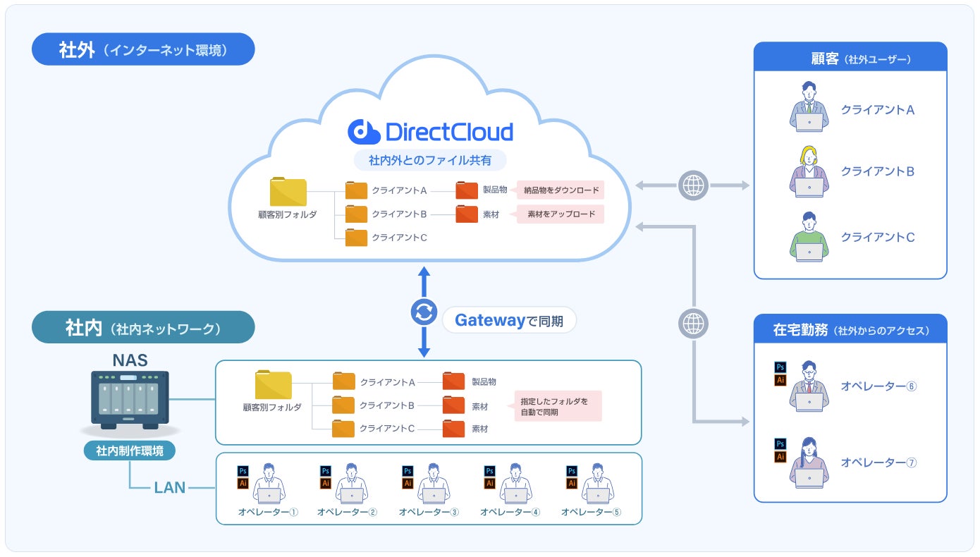Image resolution: width=980 pixels, height=557 pixels.
Task: Click the オペレーター⑦ text label
Action: 878,463
